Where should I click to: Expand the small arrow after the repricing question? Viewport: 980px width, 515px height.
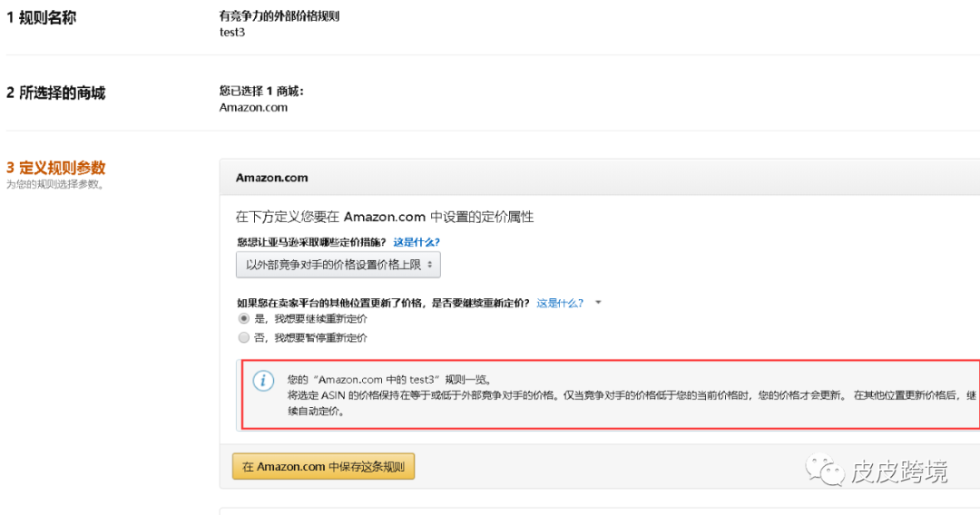pyautogui.click(x=599, y=303)
